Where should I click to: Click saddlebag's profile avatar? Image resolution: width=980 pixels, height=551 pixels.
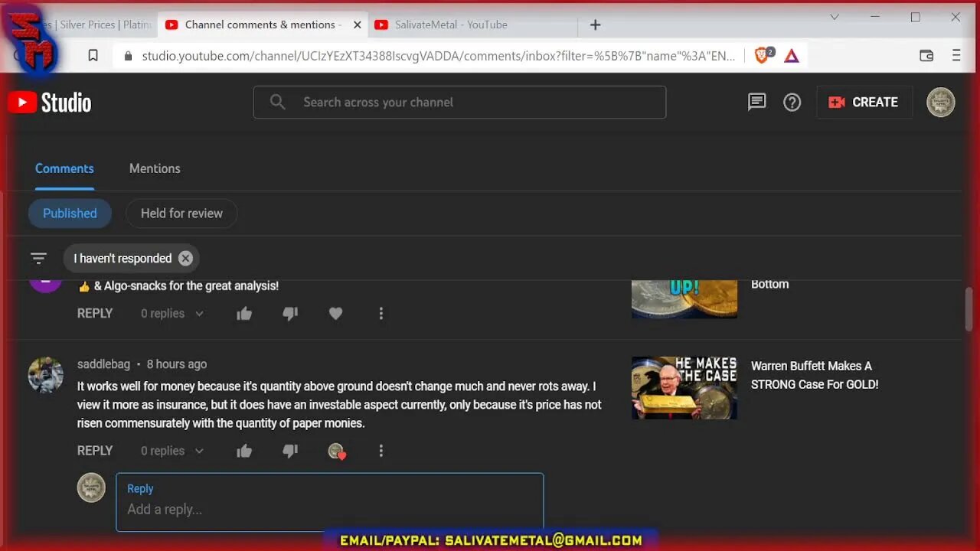[46, 375]
